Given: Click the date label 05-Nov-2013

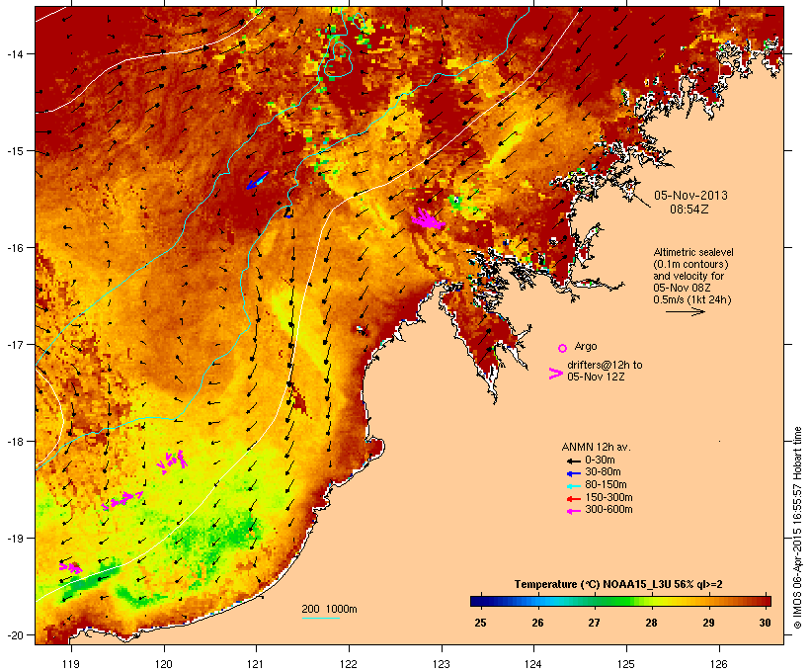Looking at the screenshot, I should pos(690,196).
